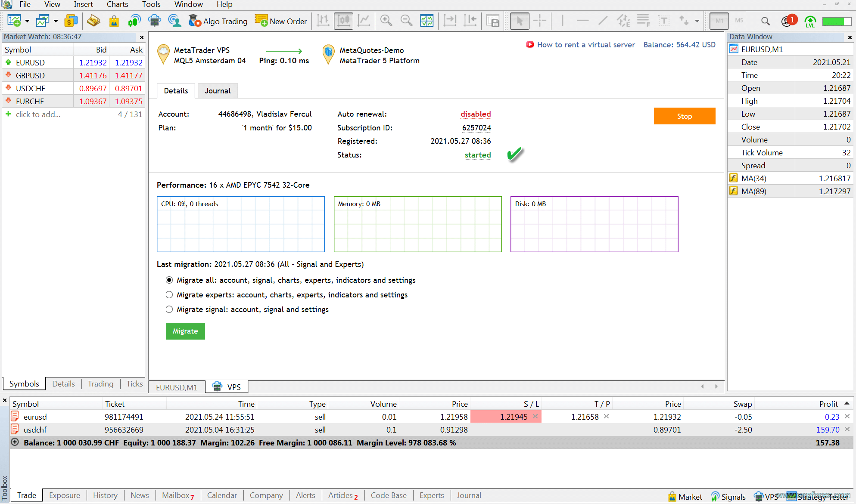Screen dimensions: 856x504
Task: Toggle Algo Trading
Action: tap(218, 21)
